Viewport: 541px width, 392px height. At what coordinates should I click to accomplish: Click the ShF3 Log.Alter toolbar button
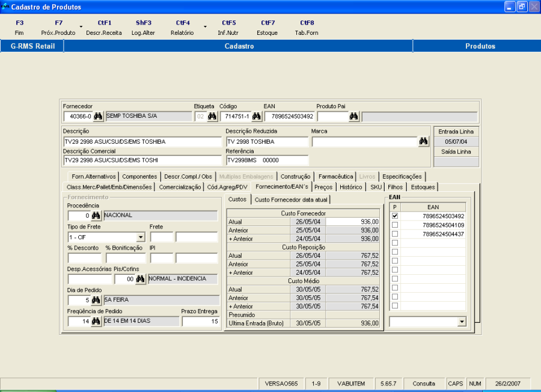point(143,28)
